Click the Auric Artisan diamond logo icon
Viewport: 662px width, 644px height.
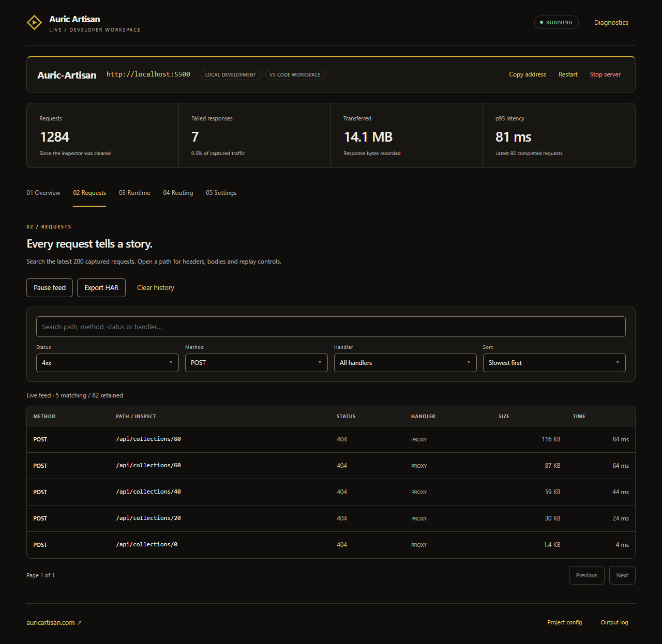tap(34, 23)
